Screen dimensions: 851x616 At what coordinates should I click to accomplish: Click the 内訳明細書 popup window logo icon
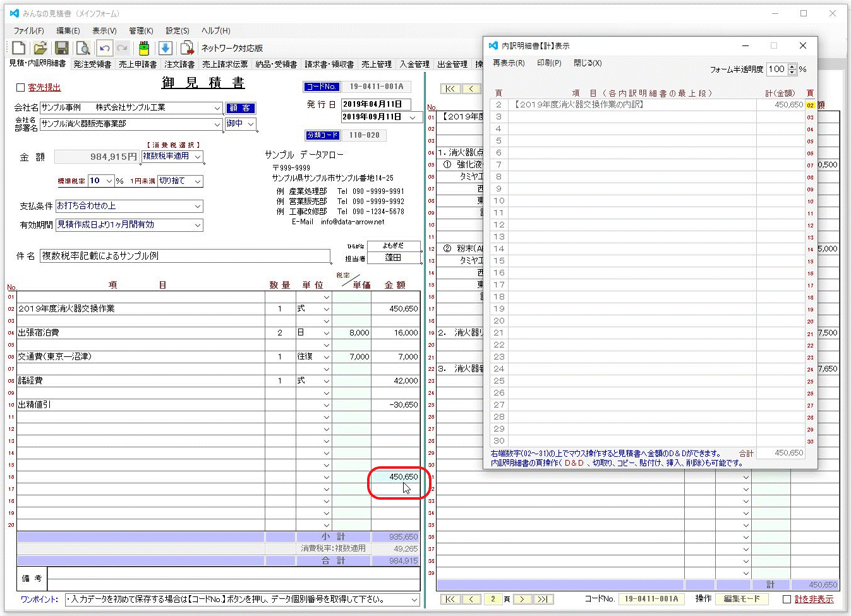(493, 45)
